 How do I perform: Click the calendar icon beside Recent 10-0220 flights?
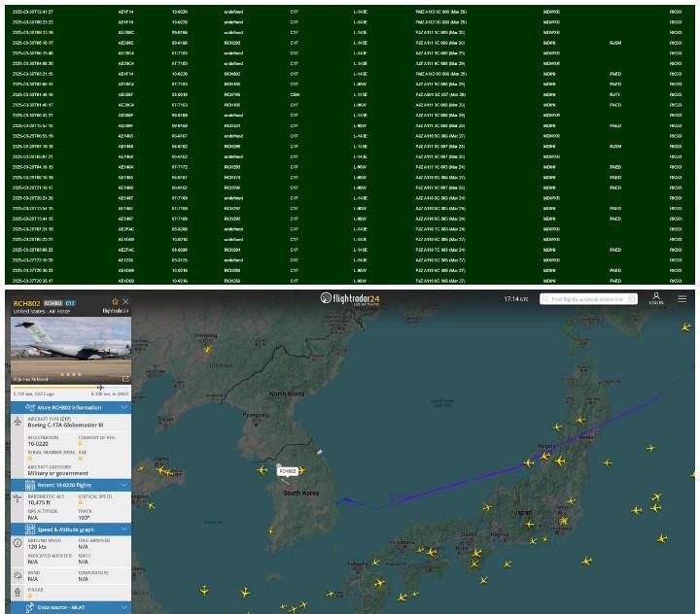click(x=30, y=485)
